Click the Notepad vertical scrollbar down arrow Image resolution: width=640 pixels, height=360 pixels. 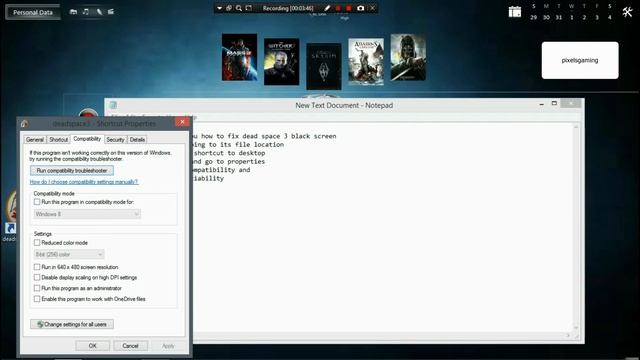[576, 327]
